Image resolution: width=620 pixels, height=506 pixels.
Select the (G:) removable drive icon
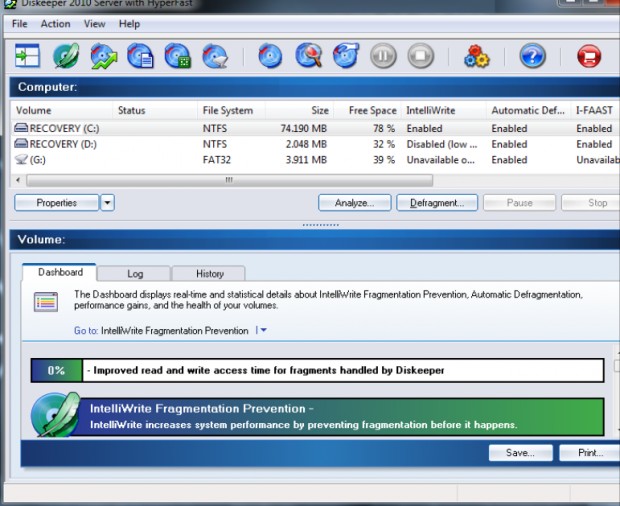coord(21,159)
